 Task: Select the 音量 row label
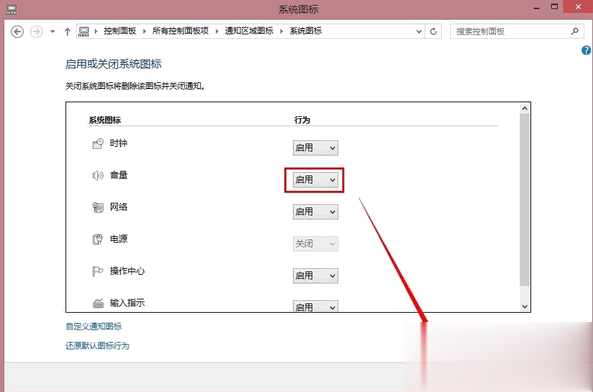(x=118, y=175)
